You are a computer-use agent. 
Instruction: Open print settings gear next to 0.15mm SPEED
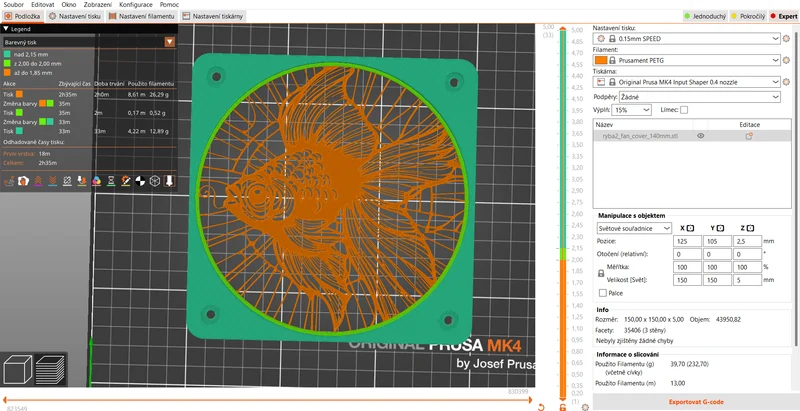coord(786,38)
